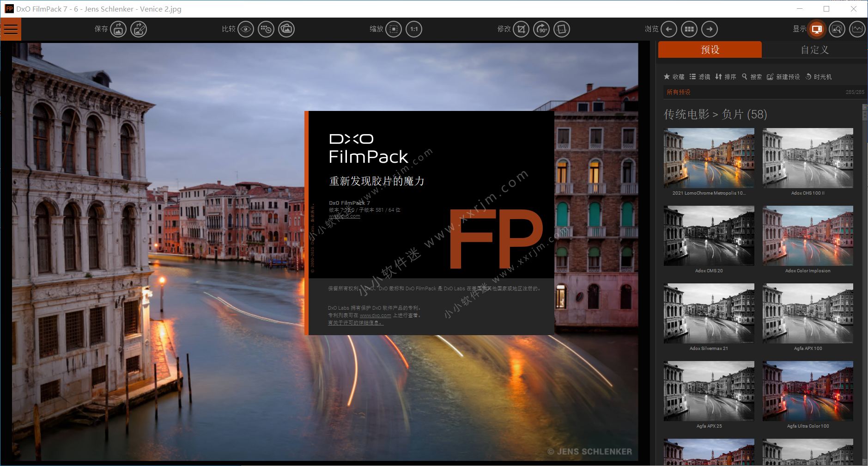Open the orange hamburger main menu
Image resolution: width=868 pixels, height=466 pixels.
11,29
